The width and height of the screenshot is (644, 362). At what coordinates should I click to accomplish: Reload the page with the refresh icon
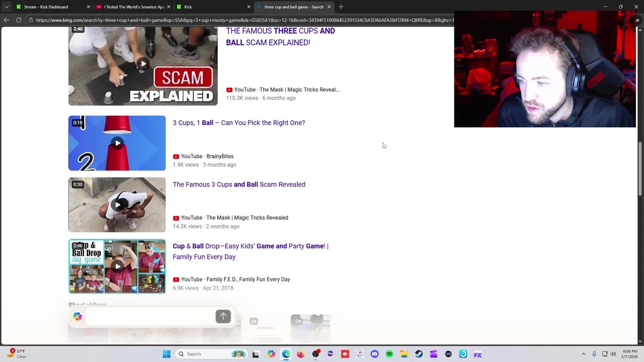tap(19, 20)
